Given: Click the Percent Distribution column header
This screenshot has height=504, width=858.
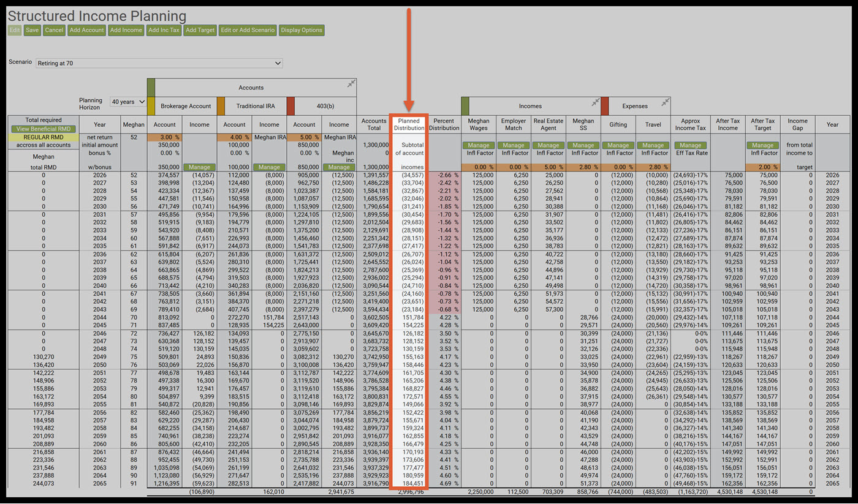Looking at the screenshot, I should pos(444,124).
